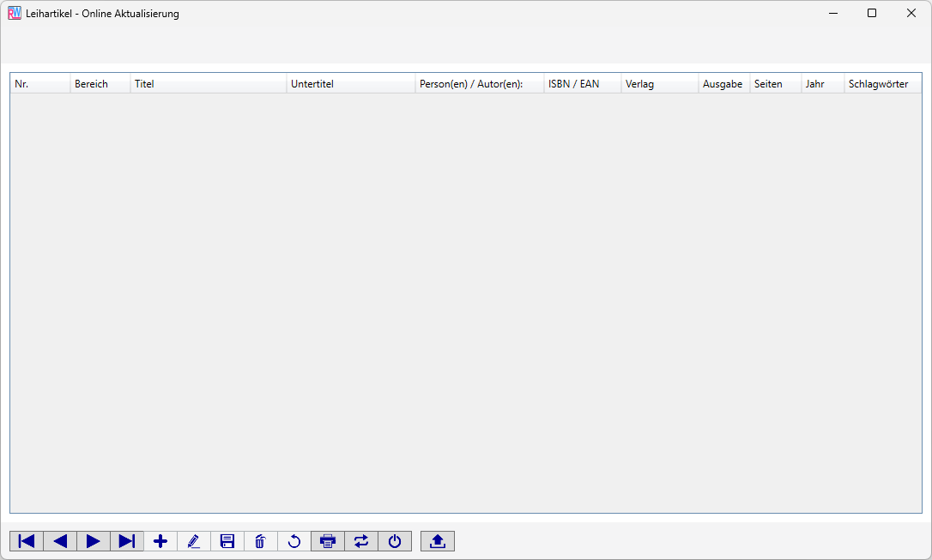Image resolution: width=932 pixels, height=560 pixels.
Task: Click the Person(en) / Autor(en) column header
Action: click(479, 84)
